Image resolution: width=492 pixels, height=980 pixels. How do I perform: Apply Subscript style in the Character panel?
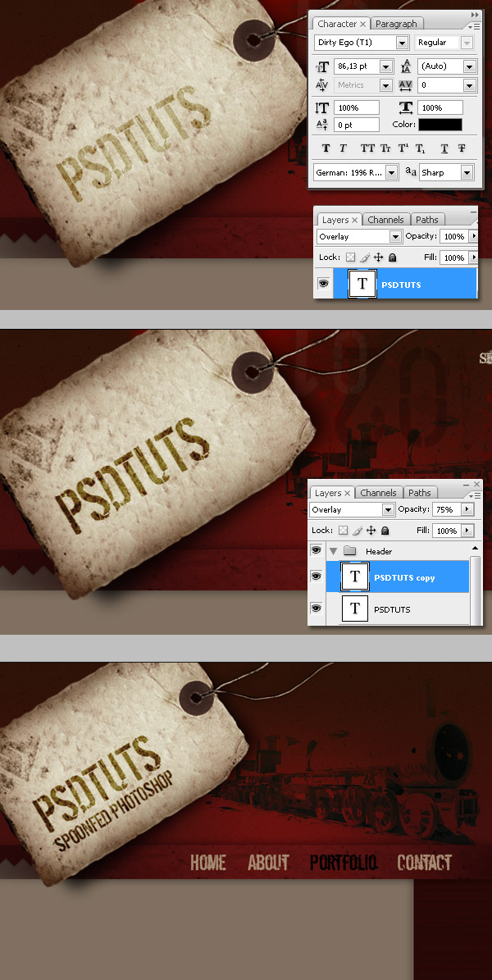(x=421, y=148)
